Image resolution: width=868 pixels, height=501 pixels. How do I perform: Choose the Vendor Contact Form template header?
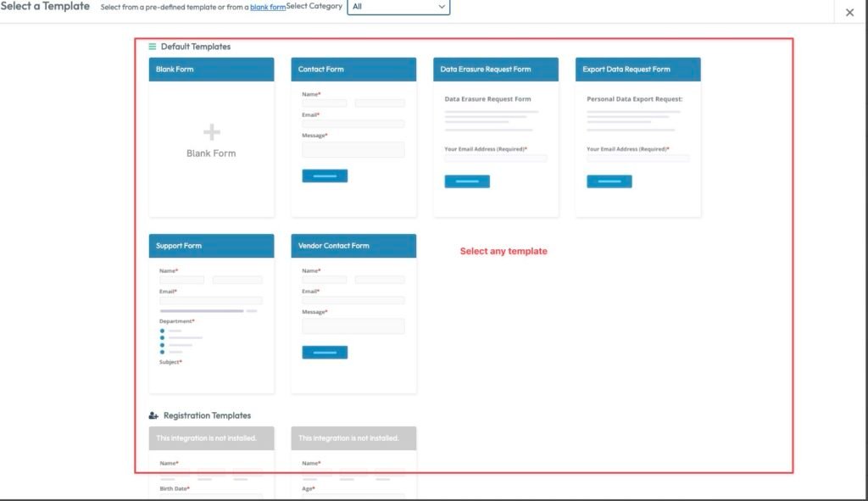click(x=353, y=246)
